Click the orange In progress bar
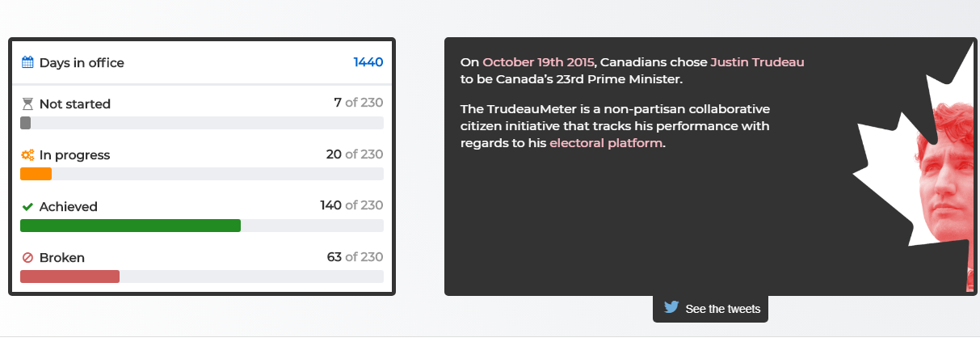 click(36, 174)
